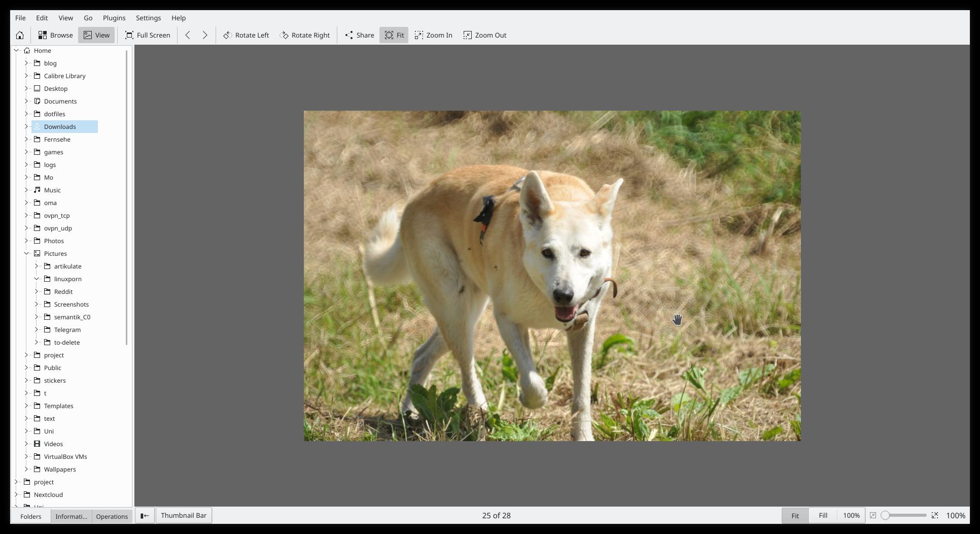Open the Settings menu

pyautogui.click(x=148, y=18)
